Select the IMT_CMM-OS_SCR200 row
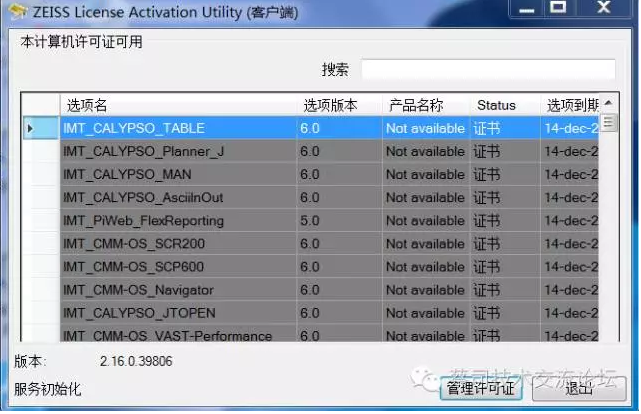The height and width of the screenshot is (414, 641). point(311,244)
